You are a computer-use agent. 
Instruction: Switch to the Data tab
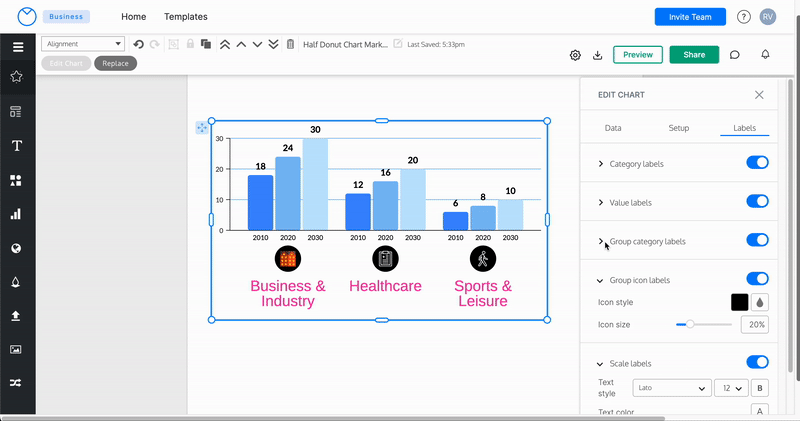click(x=613, y=128)
